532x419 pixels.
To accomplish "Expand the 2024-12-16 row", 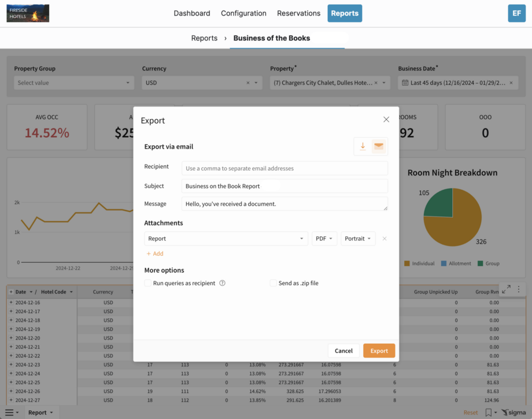I will tap(11, 303).
